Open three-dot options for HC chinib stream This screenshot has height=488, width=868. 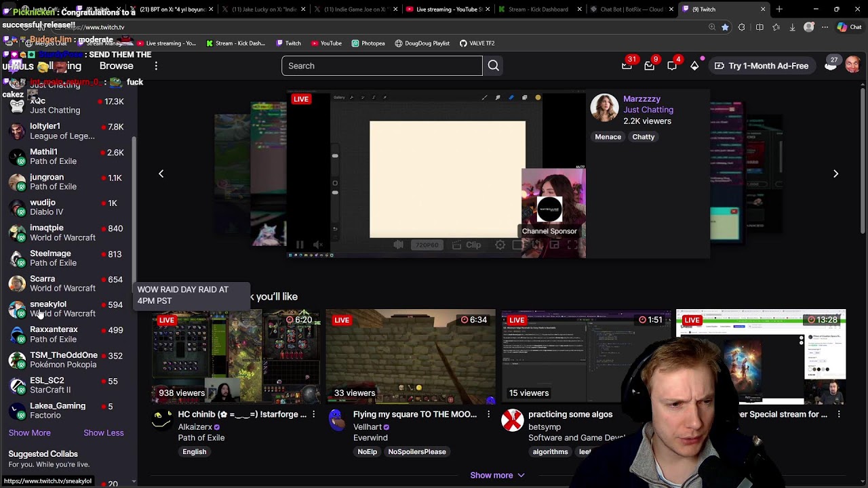click(313, 414)
